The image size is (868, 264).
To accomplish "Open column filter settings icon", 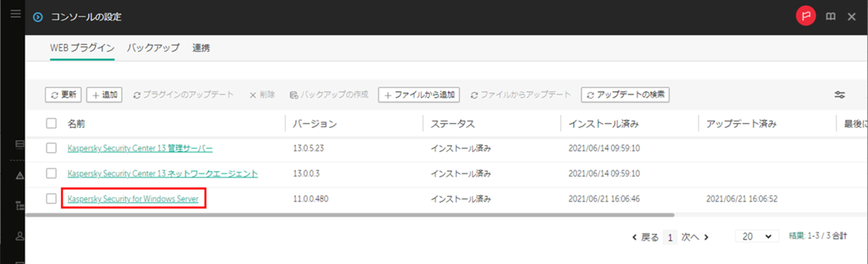I will [840, 95].
